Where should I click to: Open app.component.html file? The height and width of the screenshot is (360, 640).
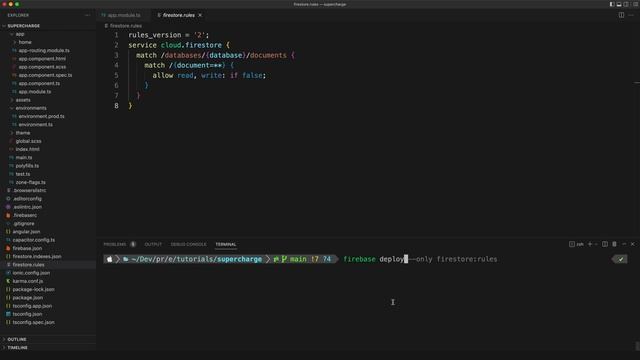(42, 59)
